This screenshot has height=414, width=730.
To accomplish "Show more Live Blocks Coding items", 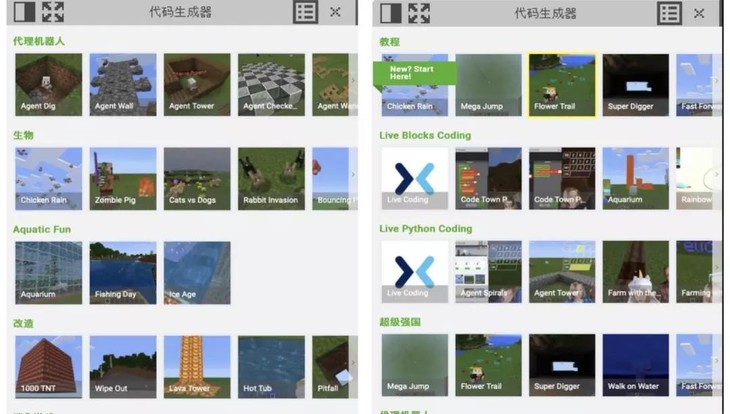I will point(716,175).
